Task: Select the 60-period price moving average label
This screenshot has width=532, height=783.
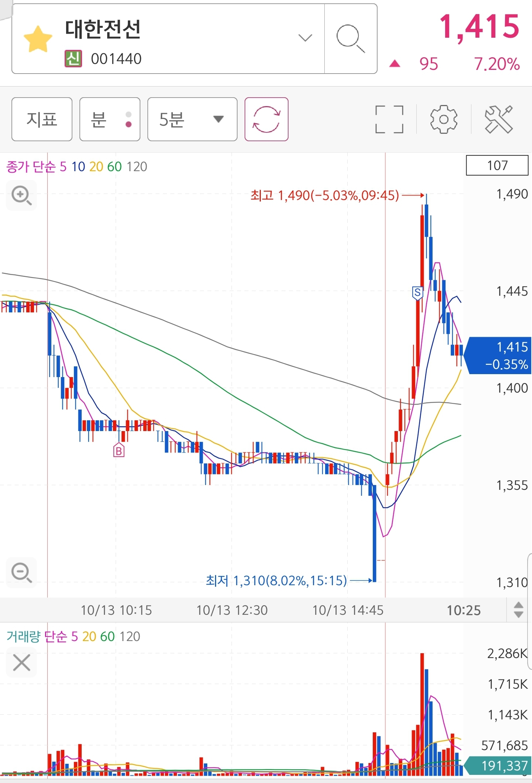Action: [x=115, y=167]
